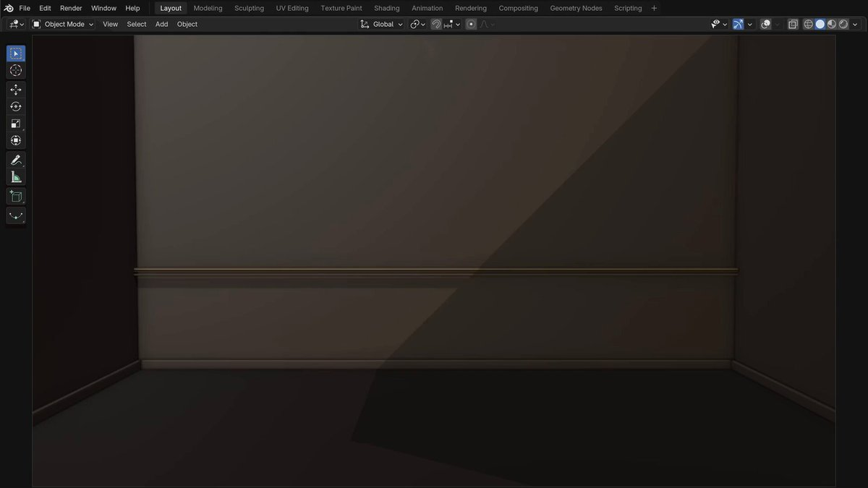Click the Add menu in viewport header

point(161,24)
